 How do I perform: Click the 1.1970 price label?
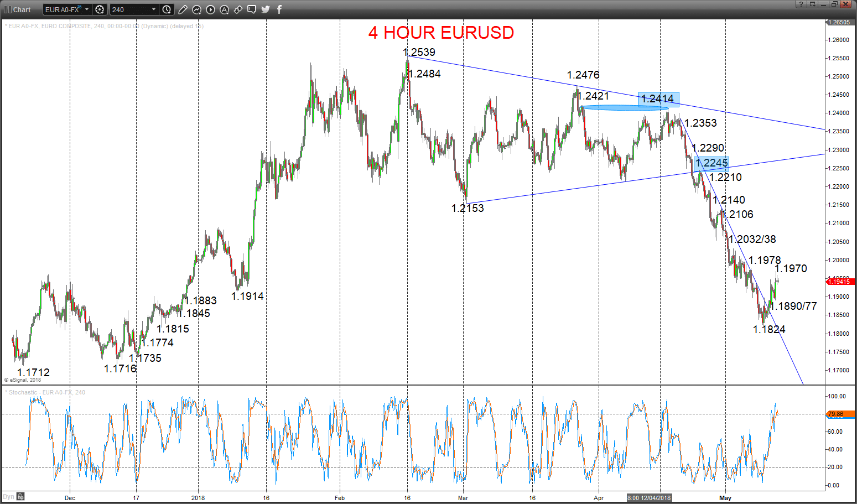click(x=791, y=268)
